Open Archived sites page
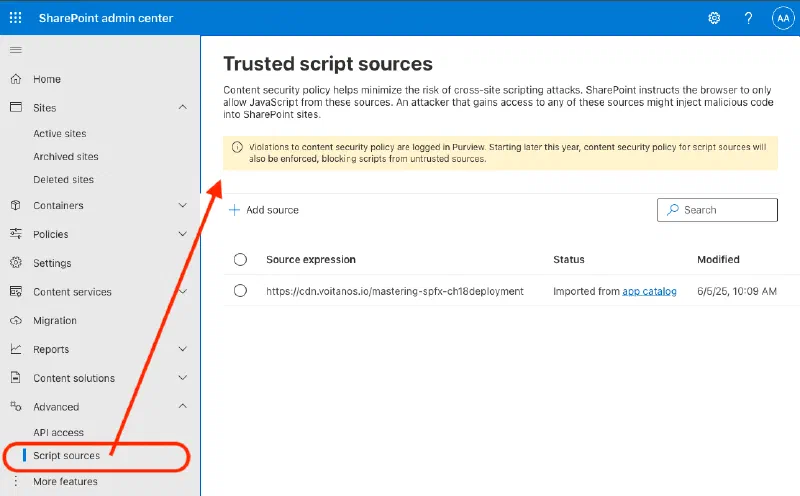This screenshot has width=800, height=496. click(66, 156)
